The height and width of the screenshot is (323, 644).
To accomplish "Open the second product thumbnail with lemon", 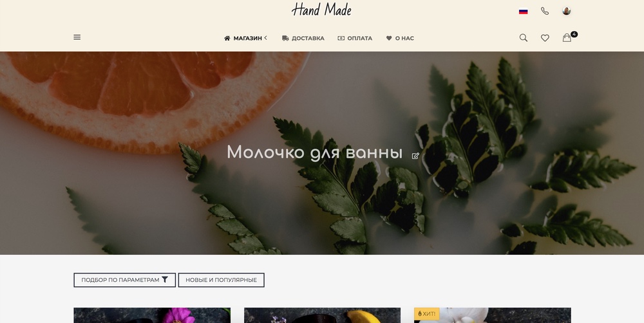I will pos(322,315).
